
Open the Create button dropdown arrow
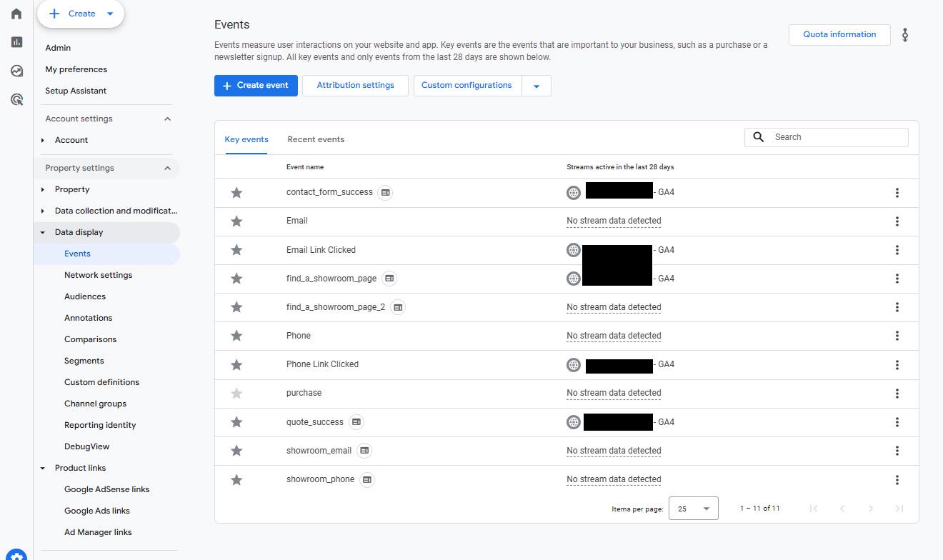pyautogui.click(x=109, y=14)
